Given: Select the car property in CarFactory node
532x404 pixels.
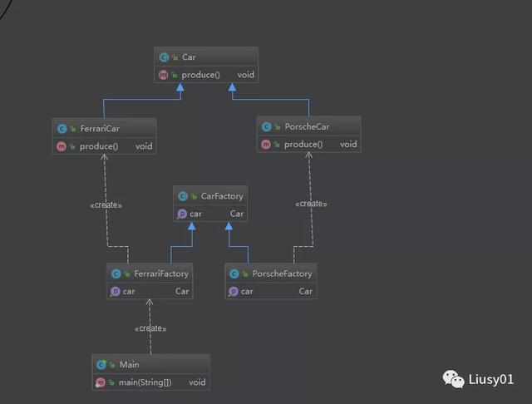Looking at the screenshot, I should [195, 214].
